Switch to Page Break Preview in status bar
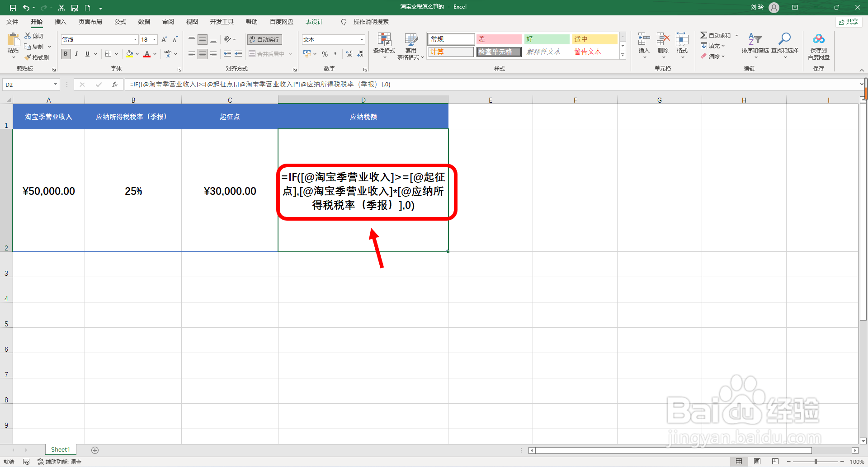The image size is (868, 467). (x=775, y=462)
